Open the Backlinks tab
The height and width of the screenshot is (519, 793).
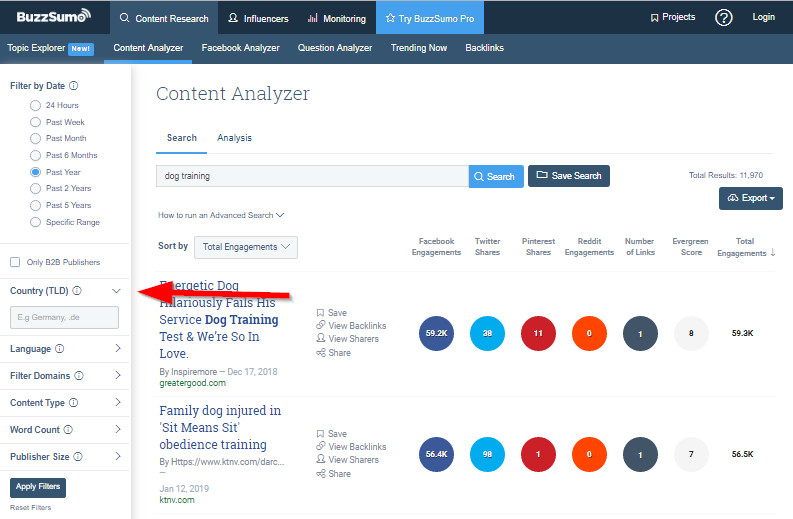484,48
